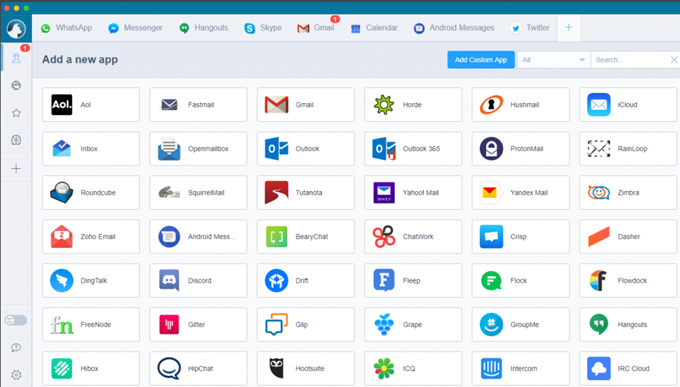Choose the Gitter app tile

(x=198, y=325)
